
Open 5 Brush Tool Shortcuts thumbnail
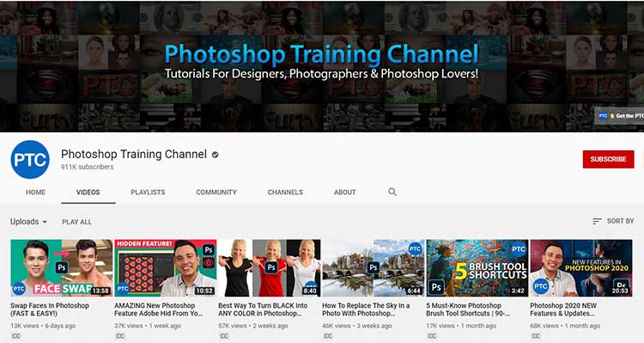[x=477, y=267]
